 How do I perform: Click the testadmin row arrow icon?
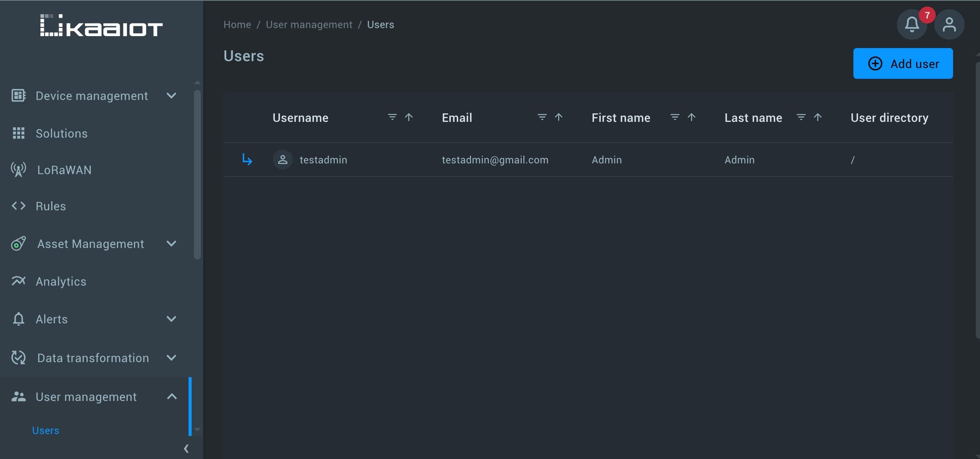click(x=247, y=159)
